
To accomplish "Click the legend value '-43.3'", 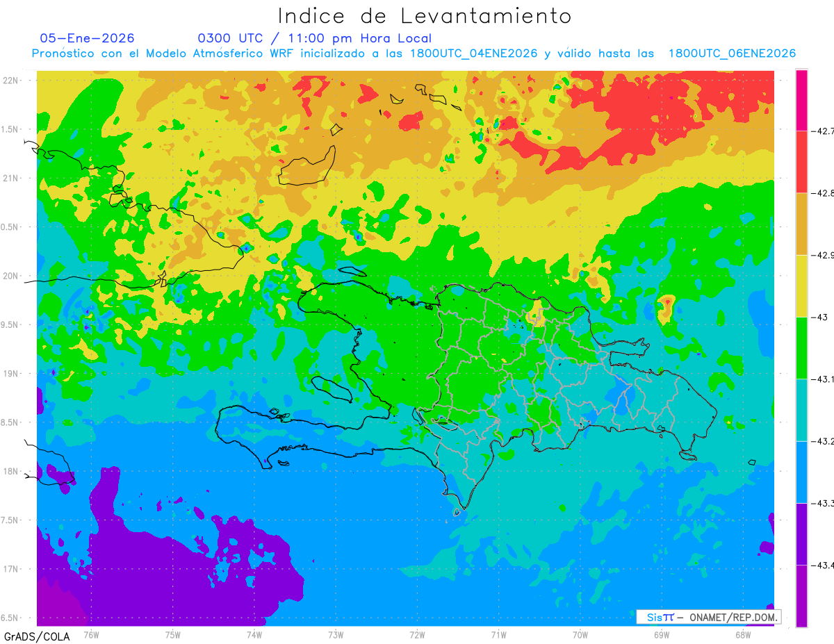I will tap(822, 503).
